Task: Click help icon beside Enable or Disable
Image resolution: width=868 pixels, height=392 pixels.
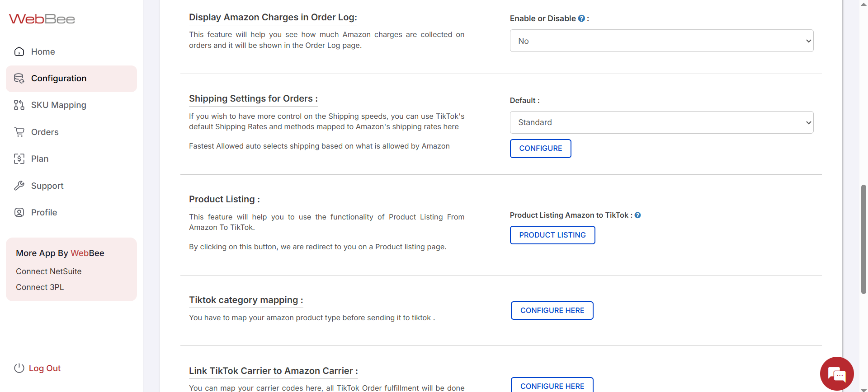Action: [x=581, y=19]
